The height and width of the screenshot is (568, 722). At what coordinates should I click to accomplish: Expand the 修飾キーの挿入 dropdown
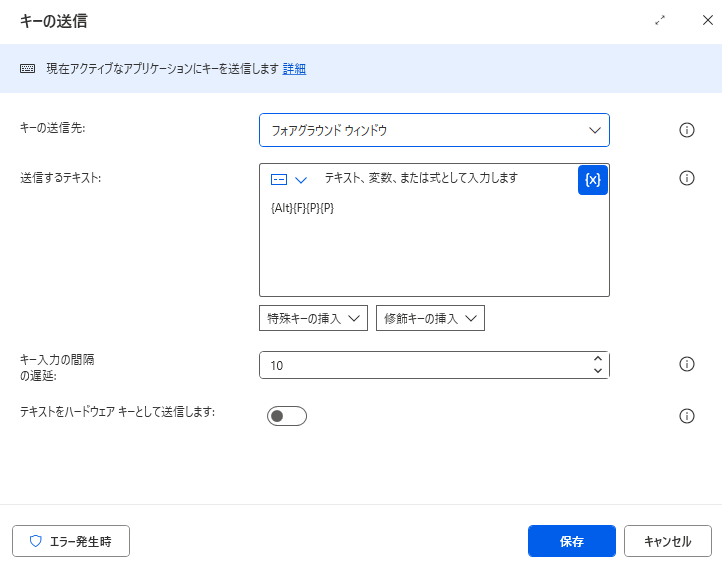(430, 319)
